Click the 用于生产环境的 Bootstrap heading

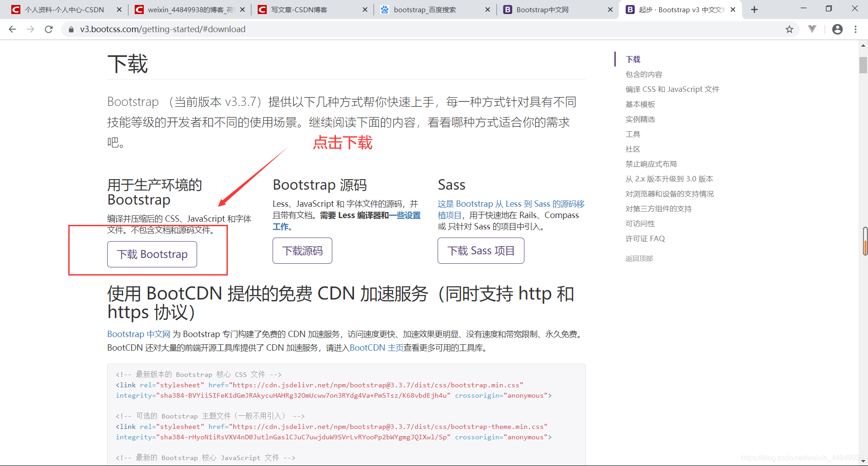tap(155, 192)
